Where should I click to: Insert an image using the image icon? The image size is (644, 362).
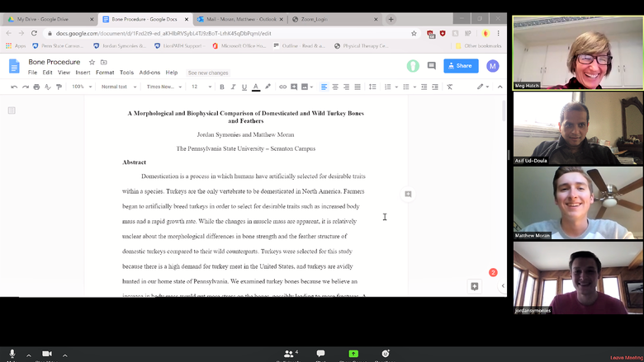305,87
